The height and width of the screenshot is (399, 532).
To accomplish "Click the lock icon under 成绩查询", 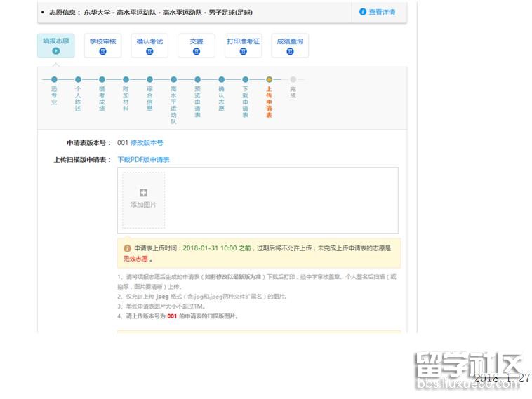I will click(x=290, y=51).
